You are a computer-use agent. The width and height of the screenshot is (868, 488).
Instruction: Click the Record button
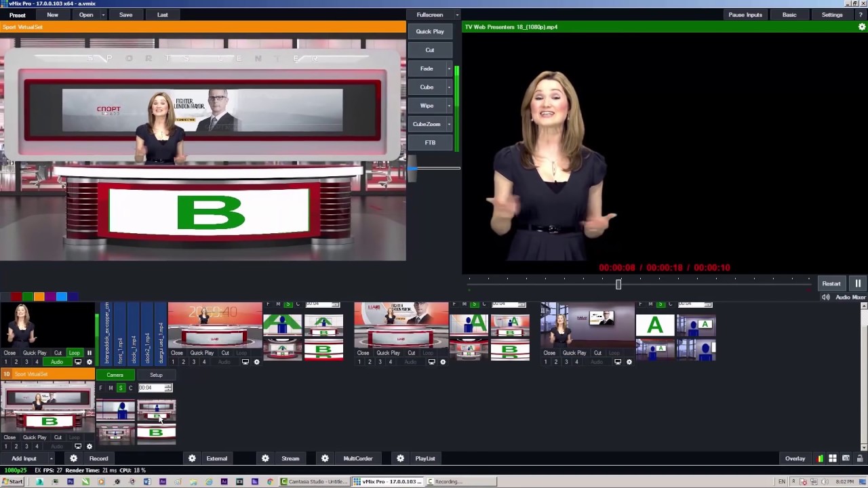point(98,459)
